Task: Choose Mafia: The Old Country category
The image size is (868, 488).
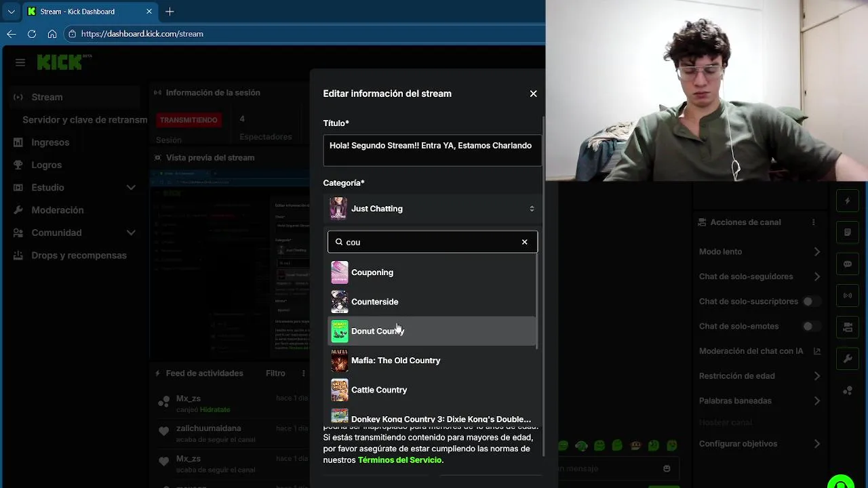Action: click(432, 361)
